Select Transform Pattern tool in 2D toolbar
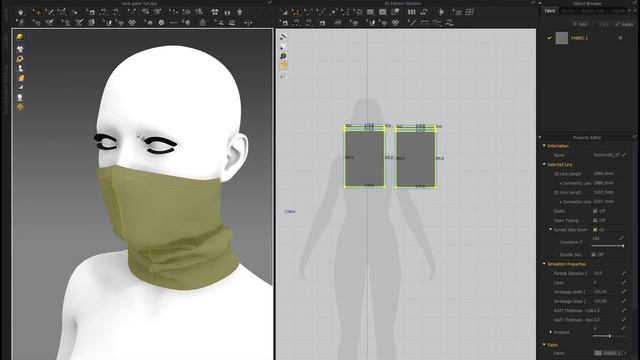 tap(285, 12)
